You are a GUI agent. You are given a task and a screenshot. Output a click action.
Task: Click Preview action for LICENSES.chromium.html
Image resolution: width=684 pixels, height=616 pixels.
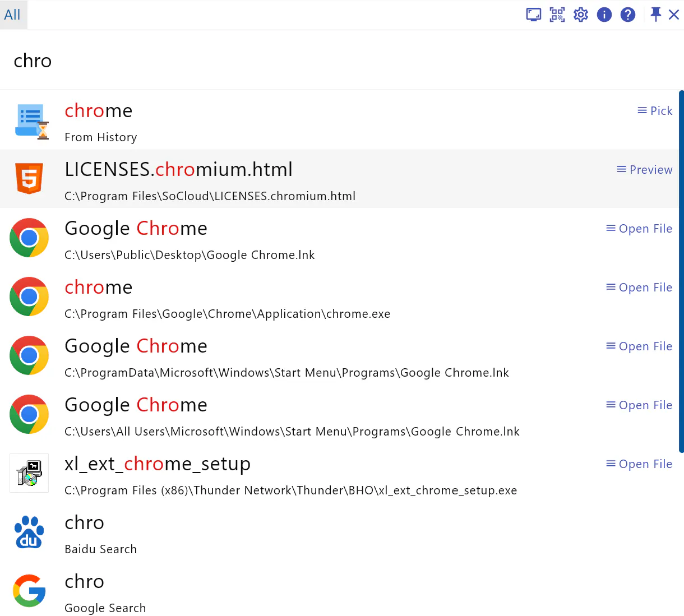pyautogui.click(x=645, y=170)
